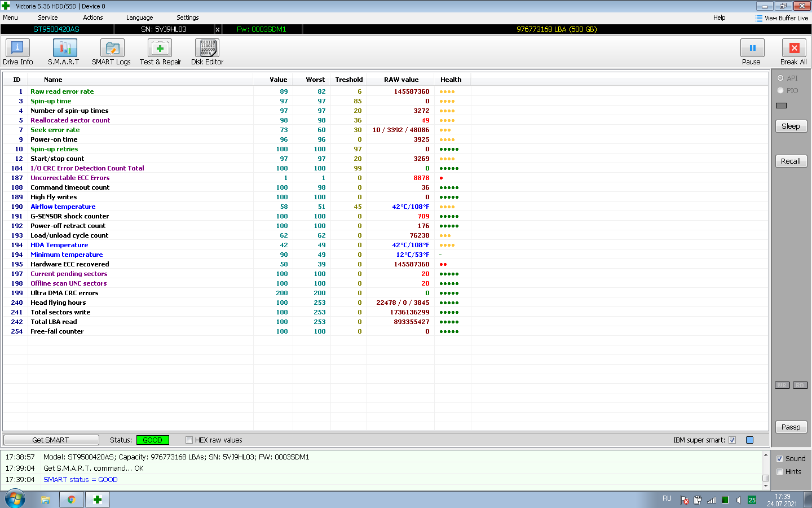Launch the Disk Editor tool
This screenshot has width=812, height=508.
click(x=207, y=48)
